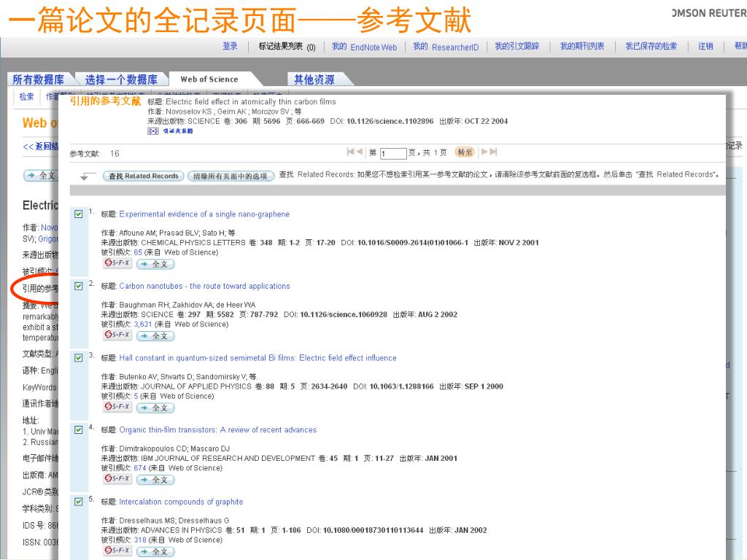Click 返回 link in background page
Image resolution: width=747 pixels, height=560 pixels.
(41, 146)
